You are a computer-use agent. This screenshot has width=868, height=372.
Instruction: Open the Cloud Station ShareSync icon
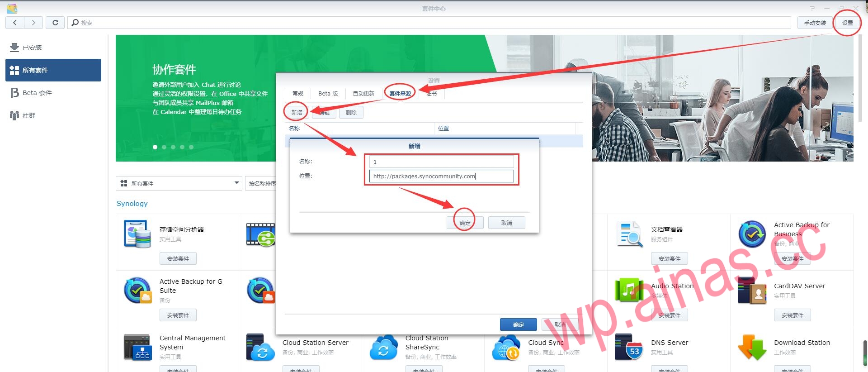pos(383,347)
